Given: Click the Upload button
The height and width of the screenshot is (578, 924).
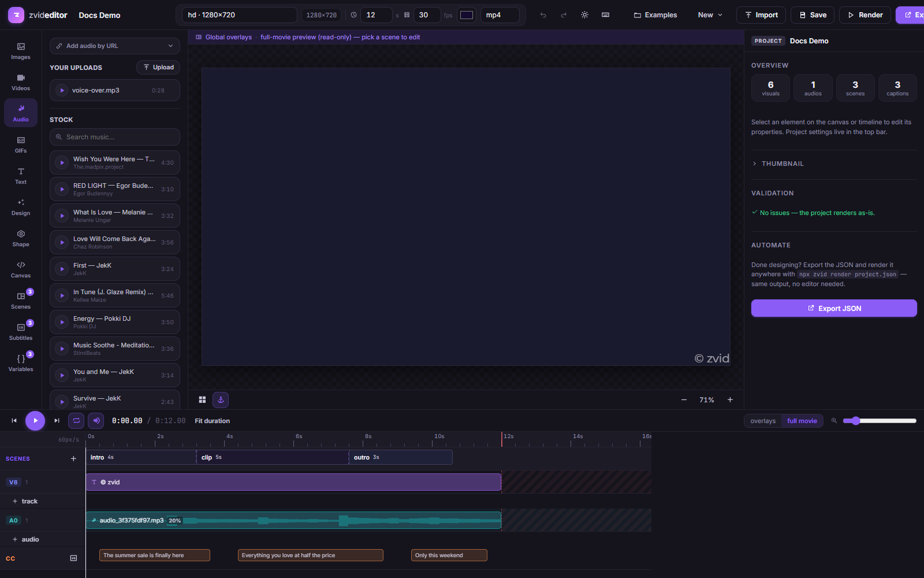Looking at the screenshot, I should coord(158,67).
